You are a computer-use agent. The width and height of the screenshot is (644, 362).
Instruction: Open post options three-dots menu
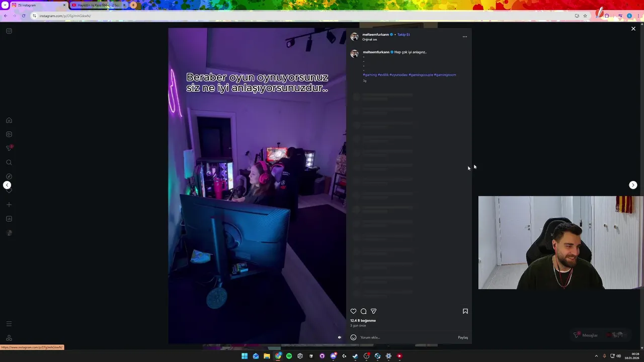click(x=465, y=36)
